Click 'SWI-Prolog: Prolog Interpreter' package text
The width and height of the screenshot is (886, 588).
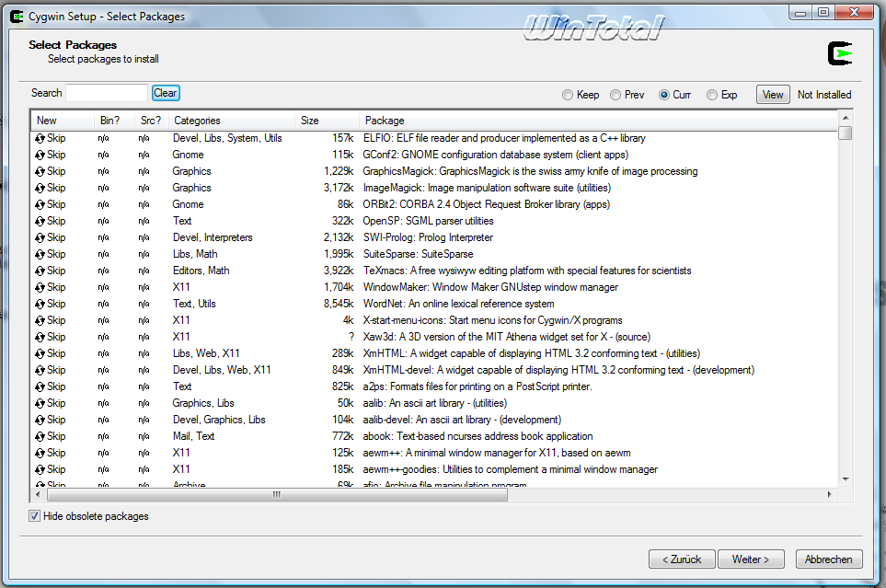pos(428,238)
